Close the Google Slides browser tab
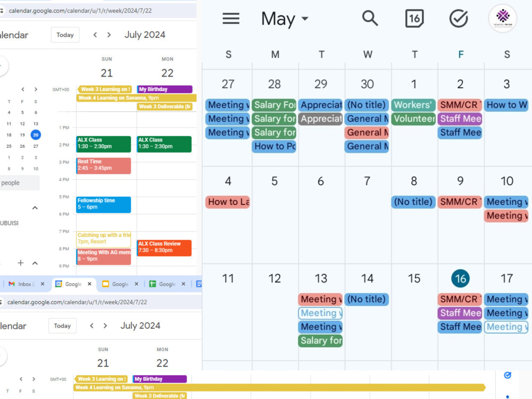The image size is (532, 399). pyautogui.click(x=136, y=284)
